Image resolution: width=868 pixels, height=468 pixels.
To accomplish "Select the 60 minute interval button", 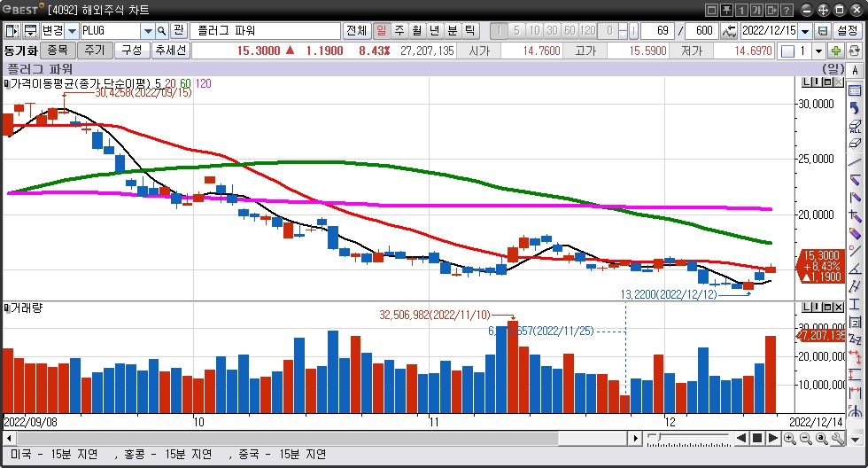I will click(570, 30).
